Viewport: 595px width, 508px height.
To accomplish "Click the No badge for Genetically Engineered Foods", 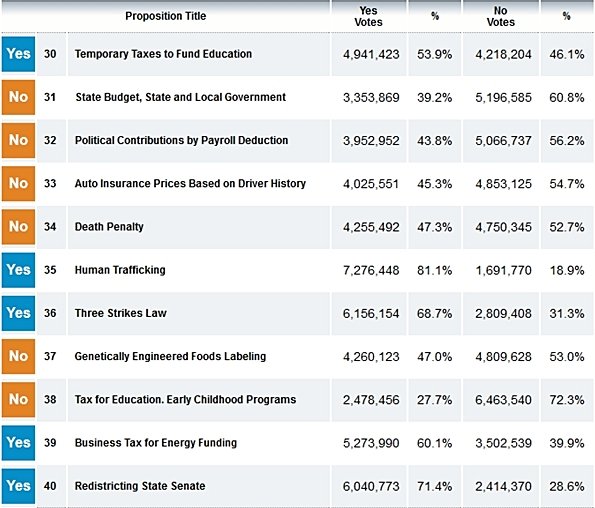I will pyautogui.click(x=18, y=356).
